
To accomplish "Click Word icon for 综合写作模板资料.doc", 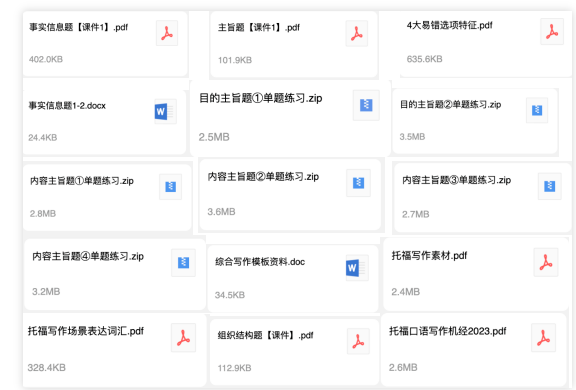I will click(357, 268).
